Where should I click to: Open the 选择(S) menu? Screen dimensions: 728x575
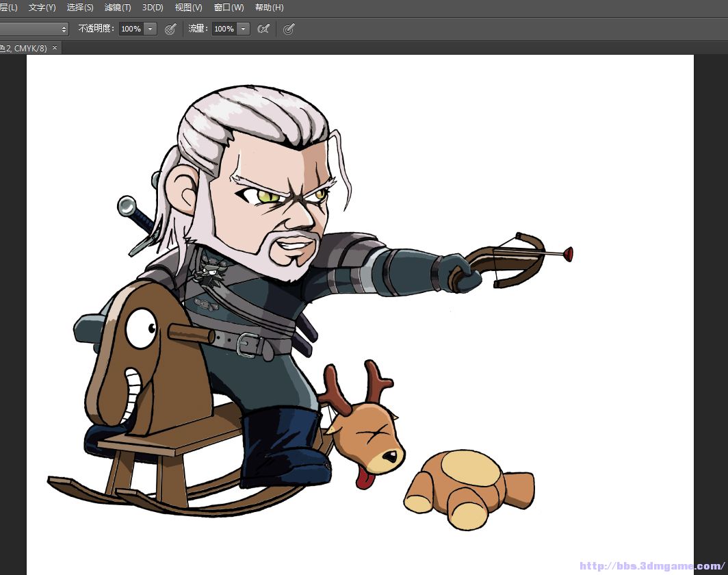80,8
